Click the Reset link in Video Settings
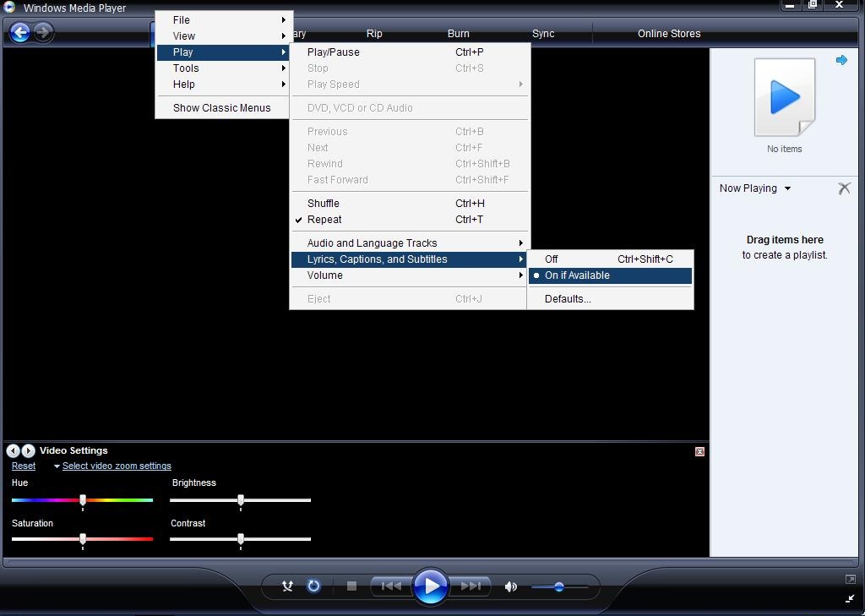The width and height of the screenshot is (865, 616). [x=23, y=466]
